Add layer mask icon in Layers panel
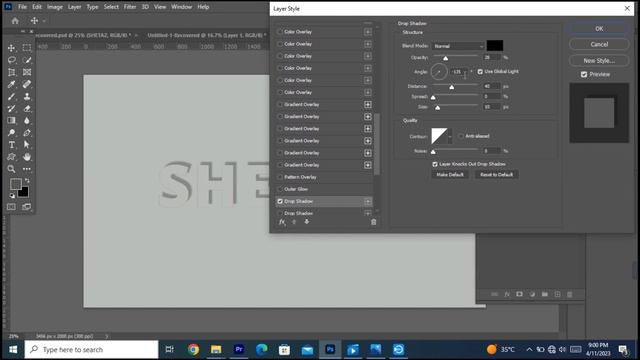Viewport: 640px width, 360px height. coord(519,294)
